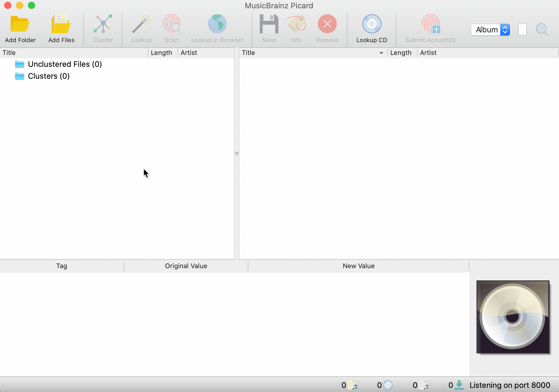Click the search text input field

pos(522,30)
